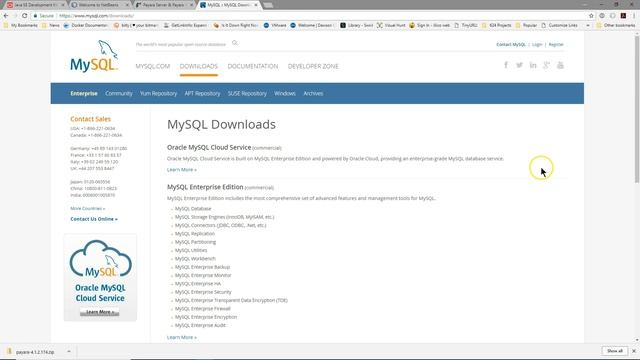This screenshot has width=640, height=360.
Task: Open TinyURL bookmark
Action: pyautogui.click(x=465, y=25)
